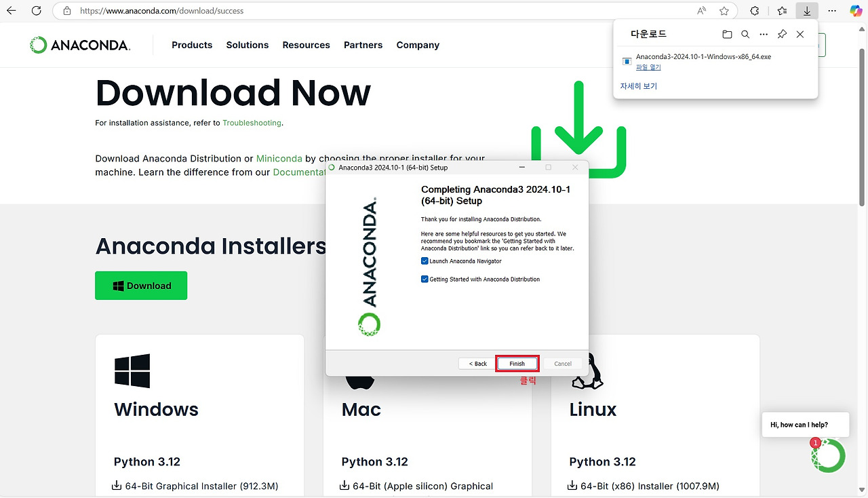Open the Partners menu

(x=363, y=45)
